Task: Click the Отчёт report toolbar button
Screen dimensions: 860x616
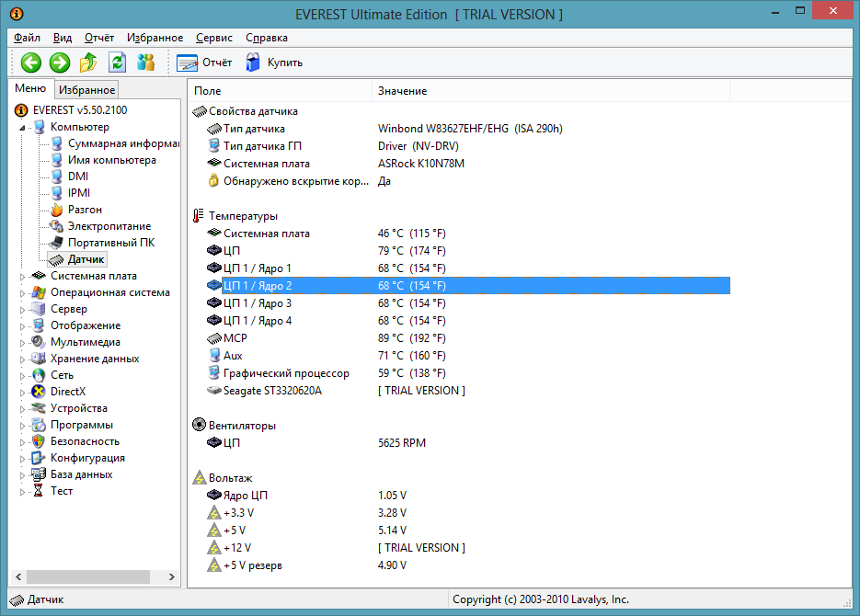Action: tap(204, 63)
